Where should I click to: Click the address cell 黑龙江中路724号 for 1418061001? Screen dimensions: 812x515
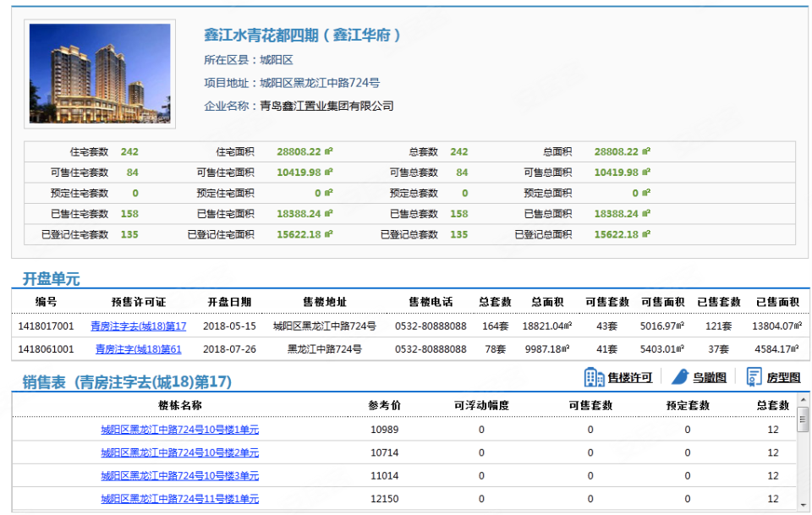[x=325, y=349]
